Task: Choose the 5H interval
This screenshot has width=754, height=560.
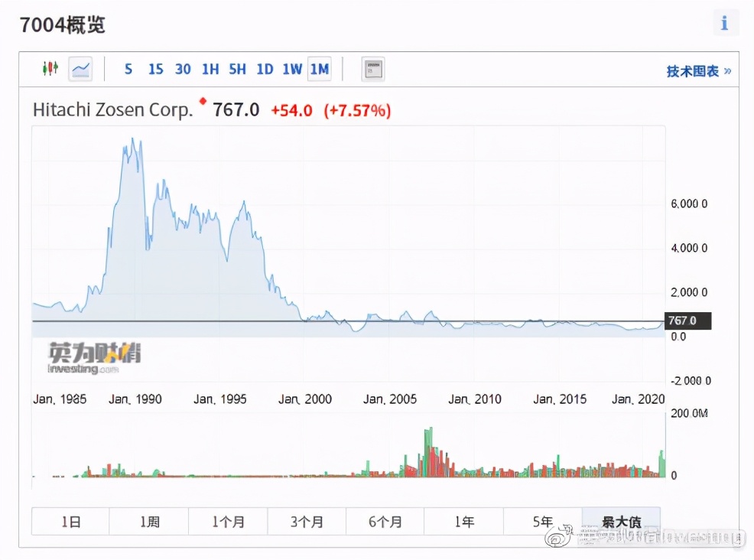Action: (x=238, y=70)
